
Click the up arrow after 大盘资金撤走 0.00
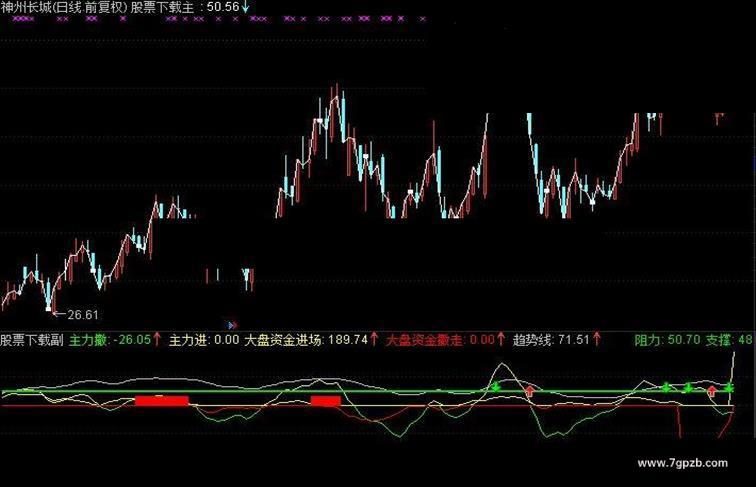(x=501, y=339)
